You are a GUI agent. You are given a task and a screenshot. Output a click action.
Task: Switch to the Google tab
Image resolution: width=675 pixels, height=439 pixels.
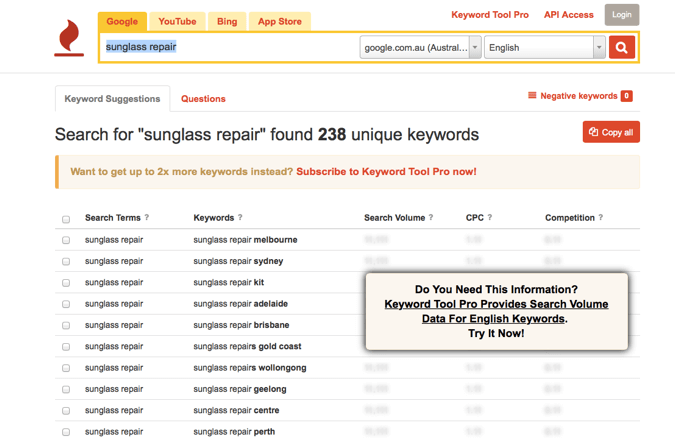tap(122, 22)
